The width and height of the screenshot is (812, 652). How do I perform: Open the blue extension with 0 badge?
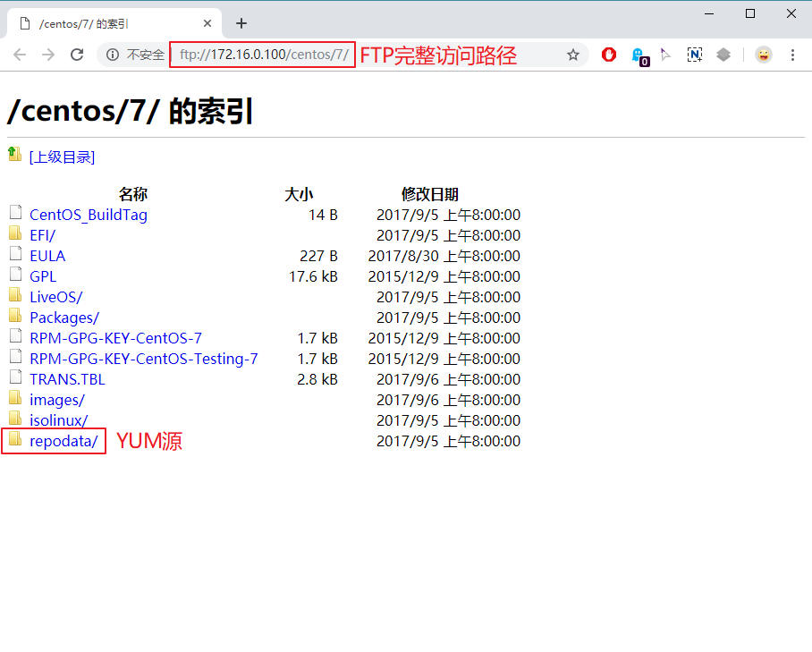pyautogui.click(x=640, y=56)
